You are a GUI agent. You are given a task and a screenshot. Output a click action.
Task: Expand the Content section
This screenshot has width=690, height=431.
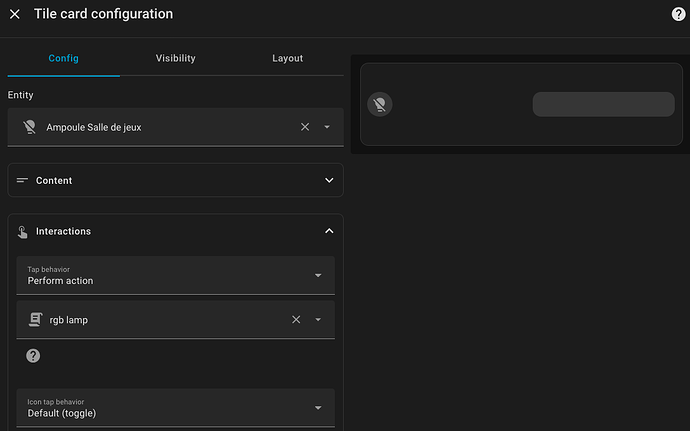[329, 180]
